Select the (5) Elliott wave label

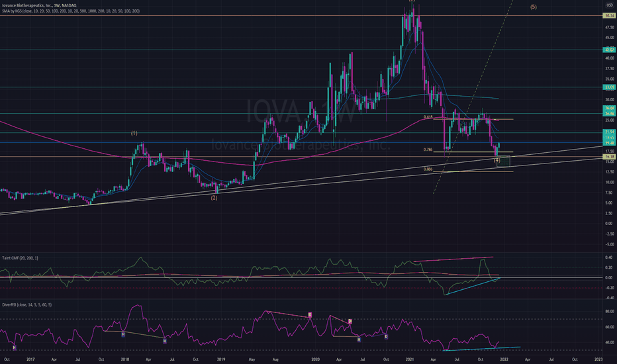tap(533, 7)
